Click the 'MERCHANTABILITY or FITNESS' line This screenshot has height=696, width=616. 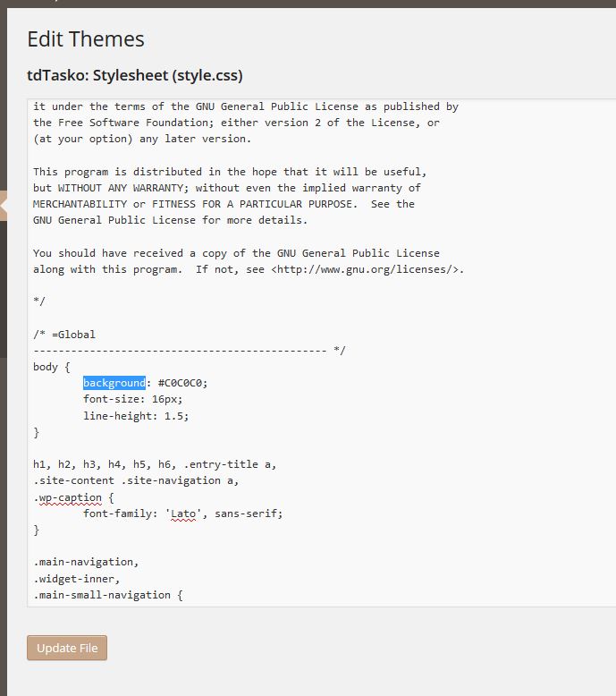(224, 204)
